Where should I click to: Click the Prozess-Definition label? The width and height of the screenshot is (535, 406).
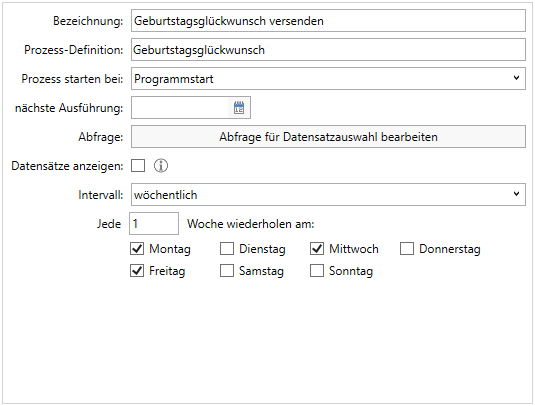coord(74,50)
